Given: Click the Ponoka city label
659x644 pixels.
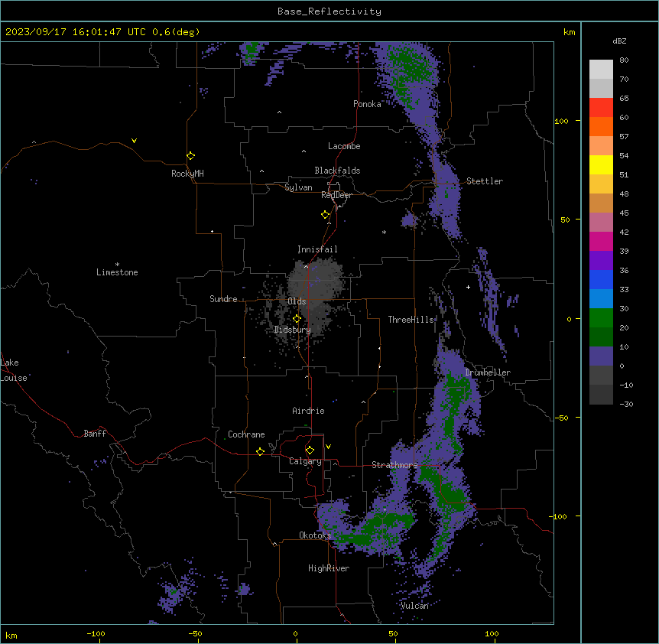Looking at the screenshot, I should pos(367,104).
